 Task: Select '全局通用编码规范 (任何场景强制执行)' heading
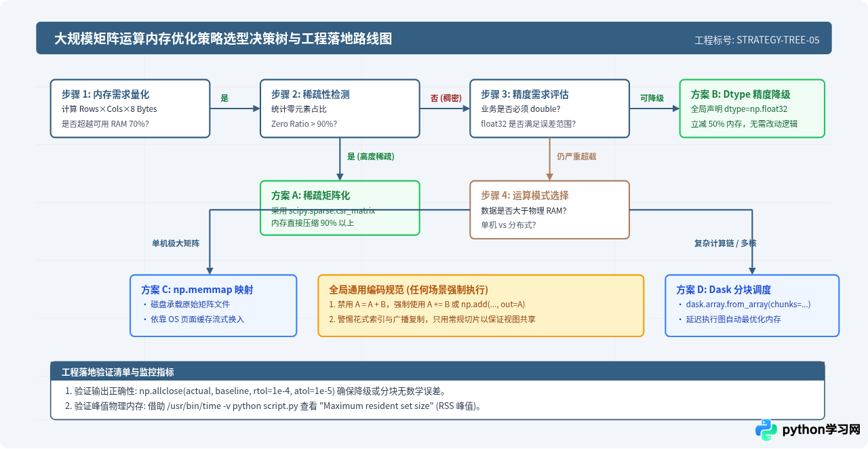408,290
